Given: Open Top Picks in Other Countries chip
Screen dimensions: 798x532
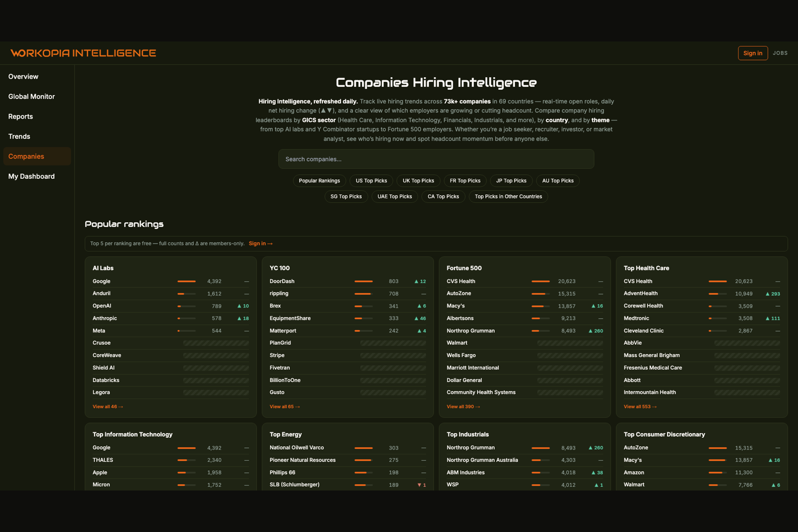Looking at the screenshot, I should [508, 197].
